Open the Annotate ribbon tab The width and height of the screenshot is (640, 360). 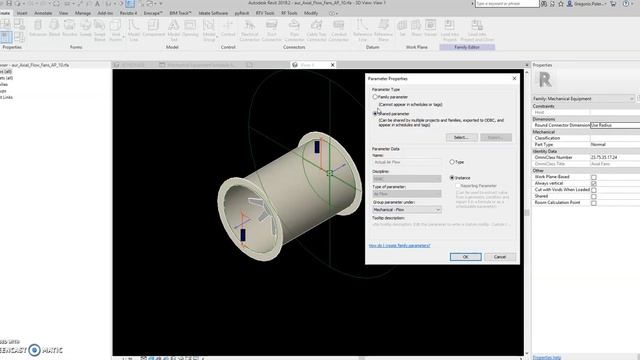[x=43, y=13]
